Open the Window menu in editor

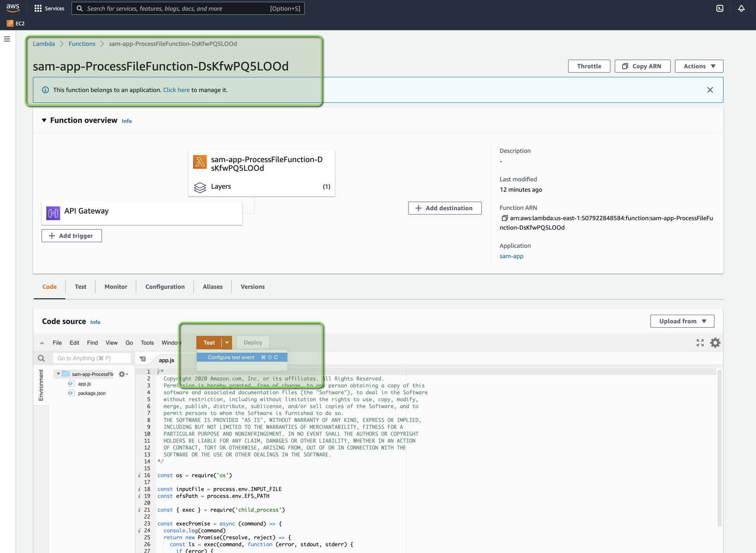point(171,343)
